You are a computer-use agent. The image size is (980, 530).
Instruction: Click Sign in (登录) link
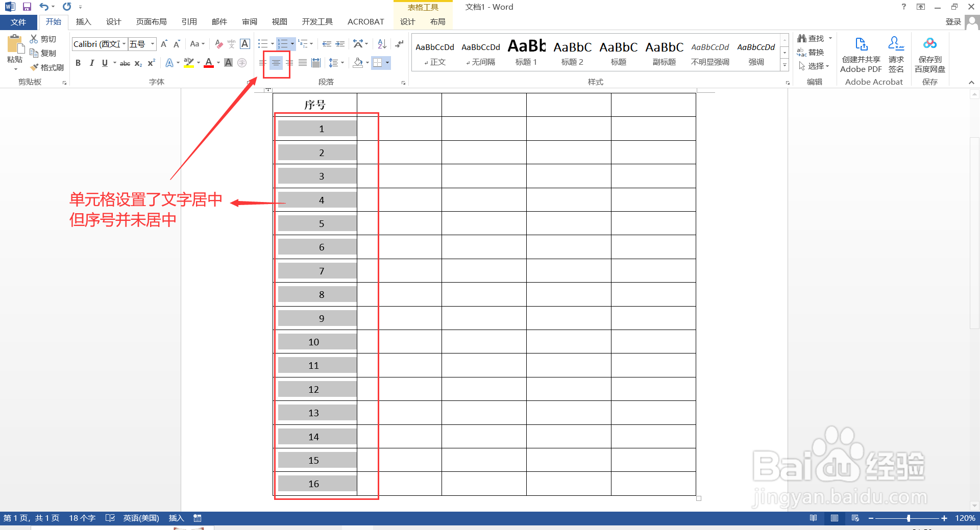[953, 22]
